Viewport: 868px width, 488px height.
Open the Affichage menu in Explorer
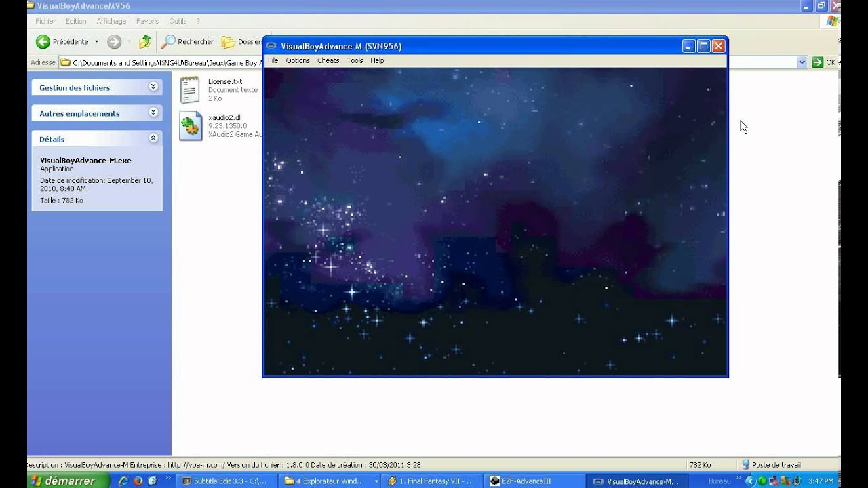[x=111, y=21]
